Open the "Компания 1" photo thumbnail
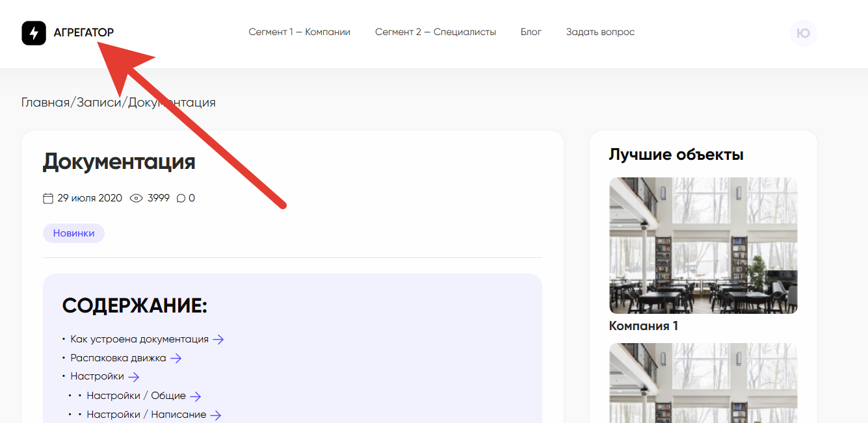 703,246
